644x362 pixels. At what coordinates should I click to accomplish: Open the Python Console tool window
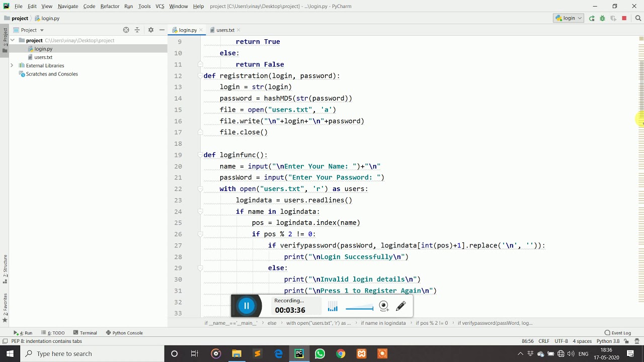pyautogui.click(x=124, y=333)
